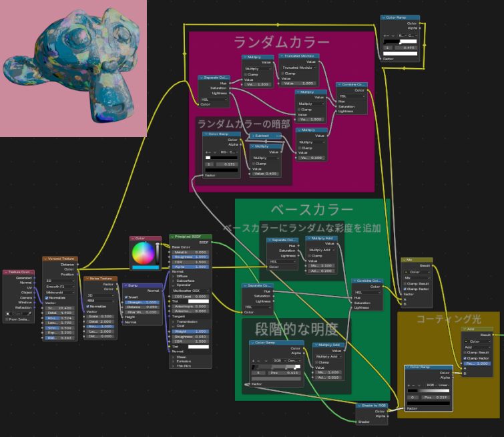Click the Roughness slider in Principled BSDF
504x437 pixels.
coord(190,257)
